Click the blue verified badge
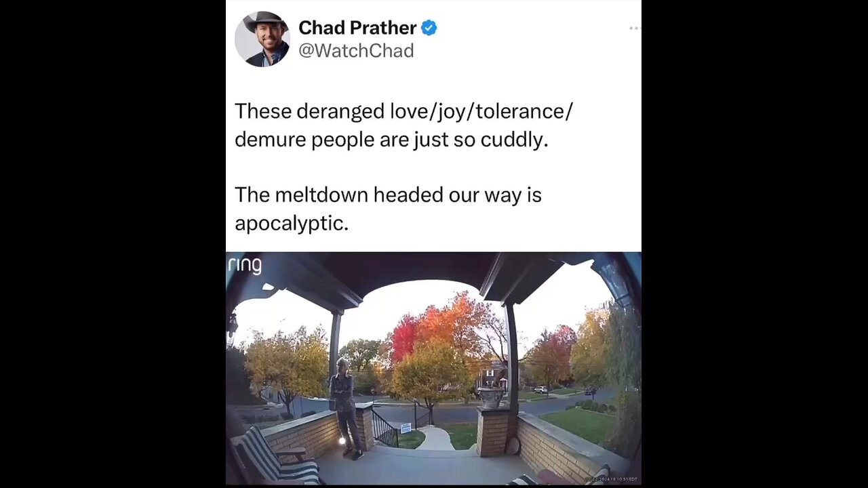Screen dimensions: 868x488 [429, 28]
